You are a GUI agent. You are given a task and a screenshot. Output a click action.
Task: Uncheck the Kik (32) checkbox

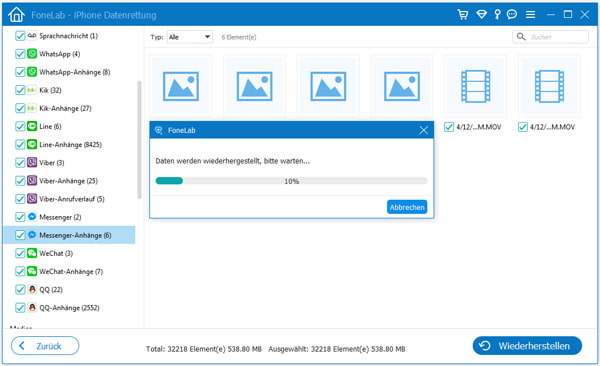(20, 90)
